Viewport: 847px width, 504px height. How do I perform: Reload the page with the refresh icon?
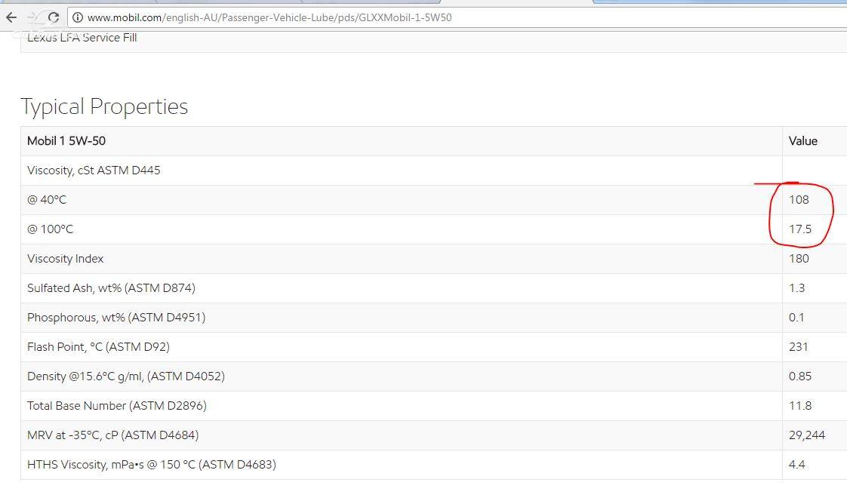point(53,17)
